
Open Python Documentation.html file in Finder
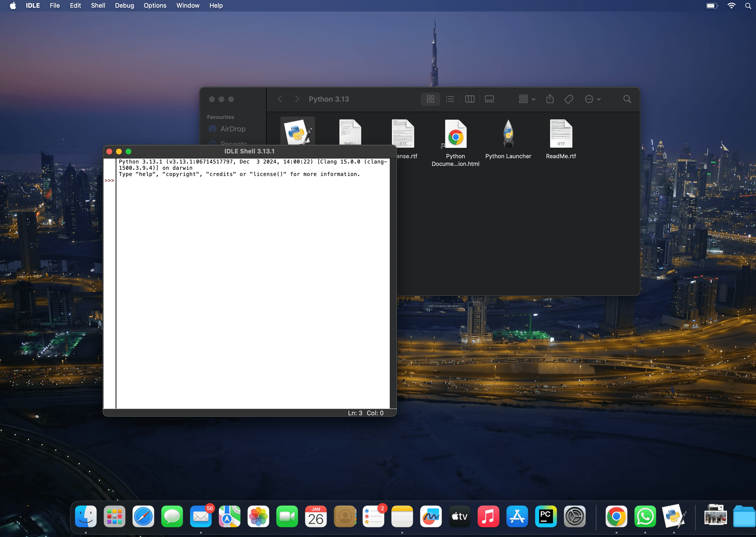pyautogui.click(x=455, y=134)
